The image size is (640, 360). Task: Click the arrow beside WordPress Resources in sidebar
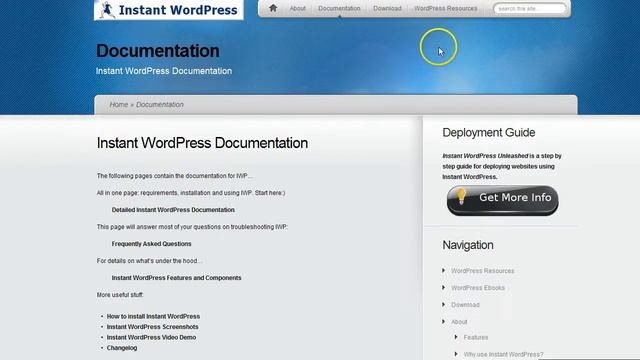(444, 270)
